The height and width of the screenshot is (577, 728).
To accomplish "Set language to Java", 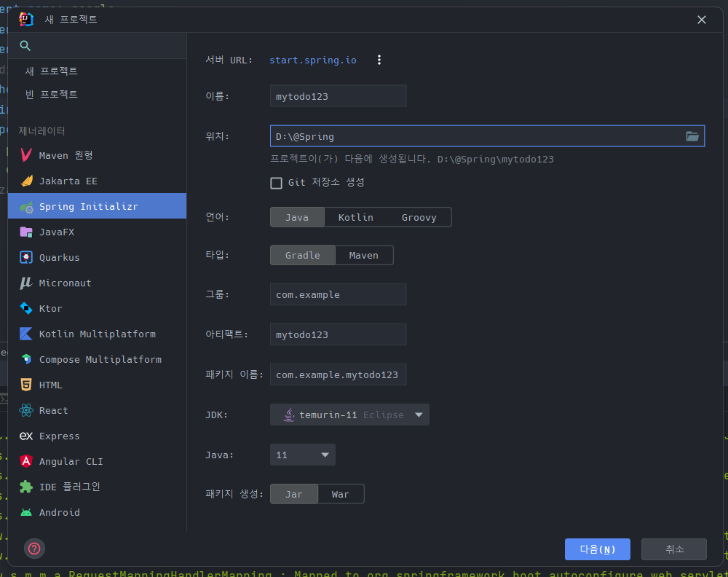I will [297, 217].
